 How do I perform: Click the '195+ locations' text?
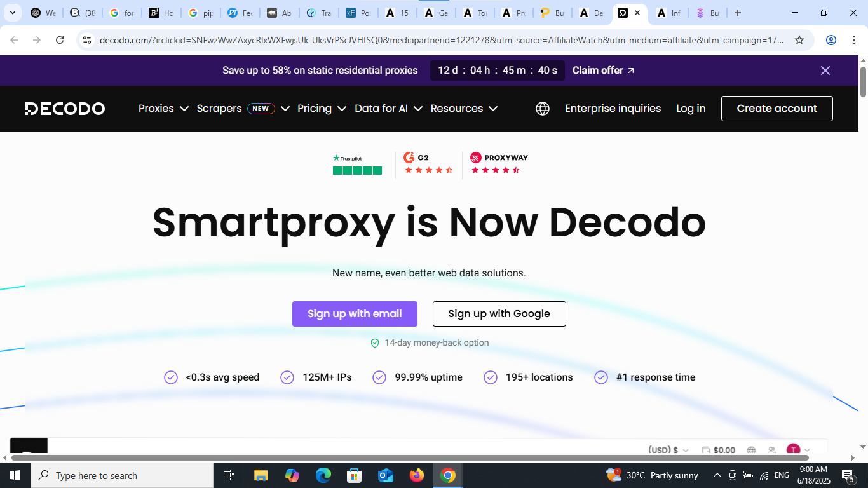(x=539, y=377)
